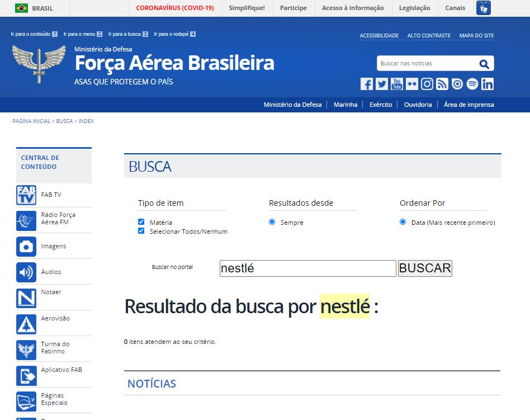Image resolution: width=530 pixels, height=420 pixels.
Task: Click the ALTO CONTRASTE link
Action: pyautogui.click(x=429, y=35)
